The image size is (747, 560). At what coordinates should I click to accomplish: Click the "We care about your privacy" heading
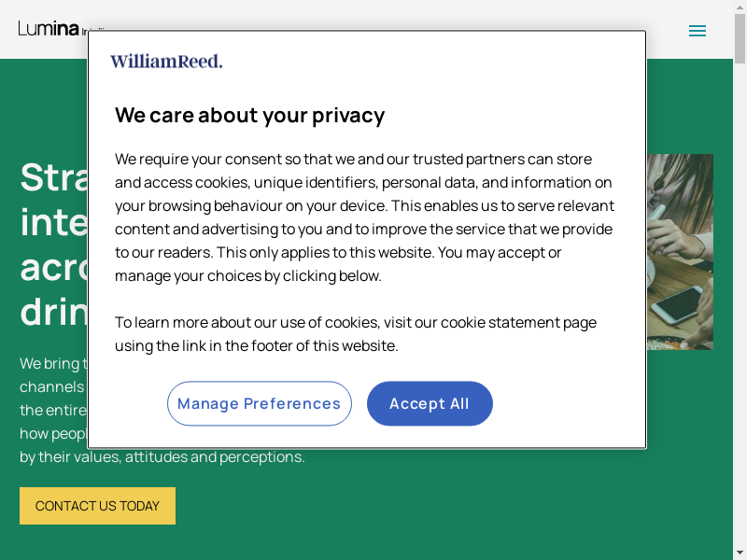pyautogui.click(x=249, y=116)
